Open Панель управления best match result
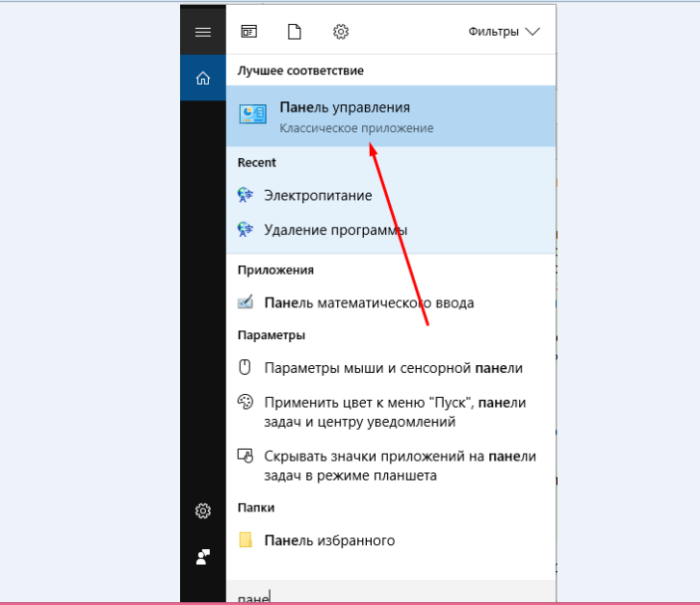Viewport: 700px width, 605px height. tap(391, 116)
